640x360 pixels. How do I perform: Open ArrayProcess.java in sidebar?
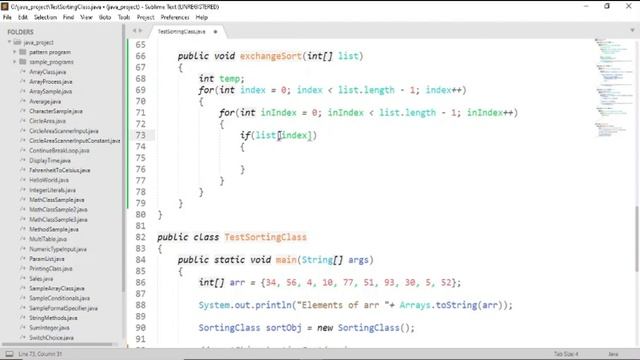tap(51, 82)
